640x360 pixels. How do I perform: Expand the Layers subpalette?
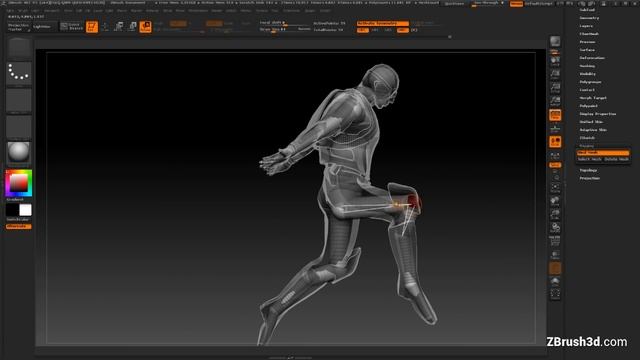point(587,26)
